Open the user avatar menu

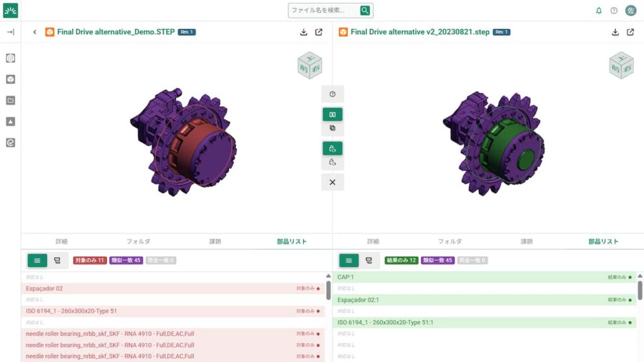coord(631,10)
